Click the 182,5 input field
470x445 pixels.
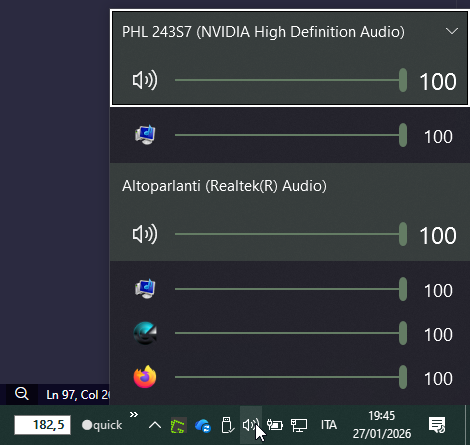42,425
